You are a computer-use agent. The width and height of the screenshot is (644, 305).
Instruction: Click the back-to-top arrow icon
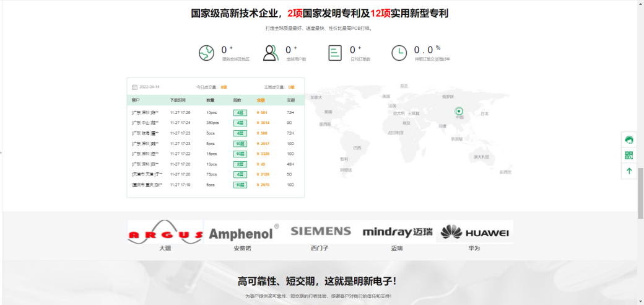629,171
